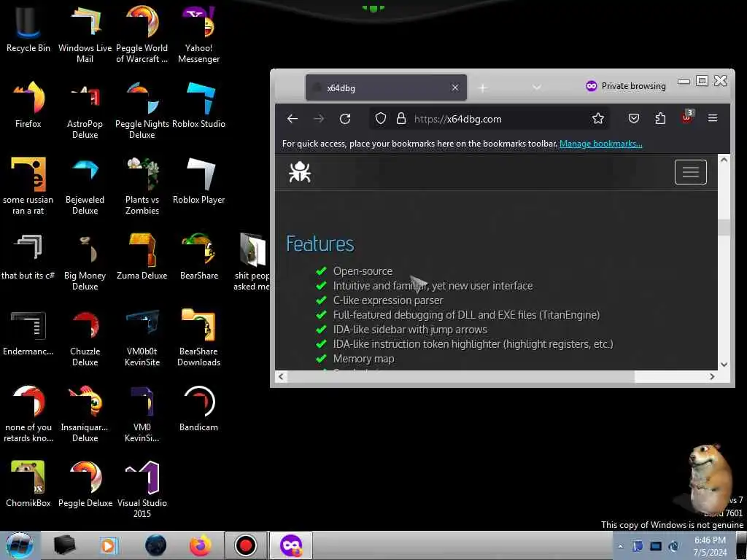Select AstroPop Deluxe desktop icon

click(85, 111)
